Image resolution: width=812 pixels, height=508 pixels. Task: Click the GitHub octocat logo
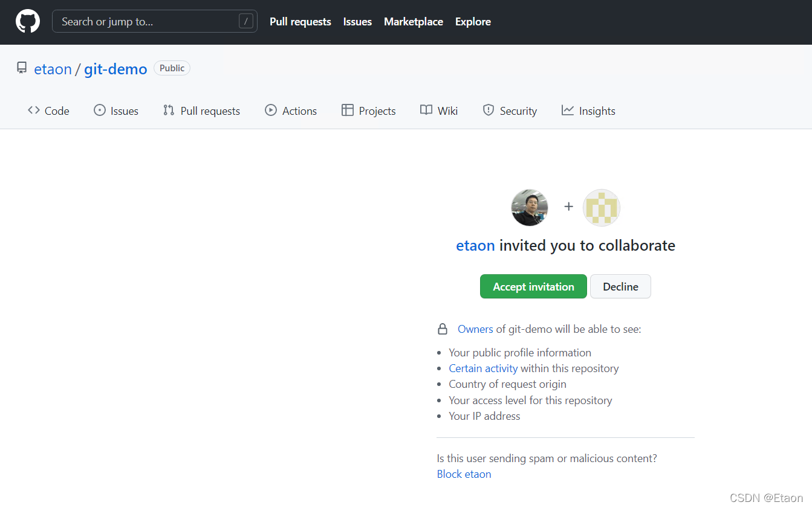tap(28, 21)
